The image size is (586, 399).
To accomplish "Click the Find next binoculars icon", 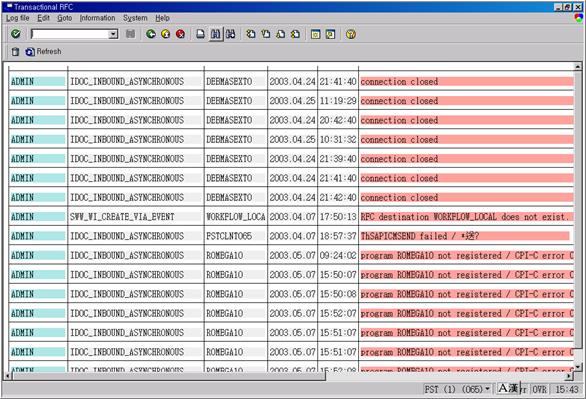I will click(231, 34).
